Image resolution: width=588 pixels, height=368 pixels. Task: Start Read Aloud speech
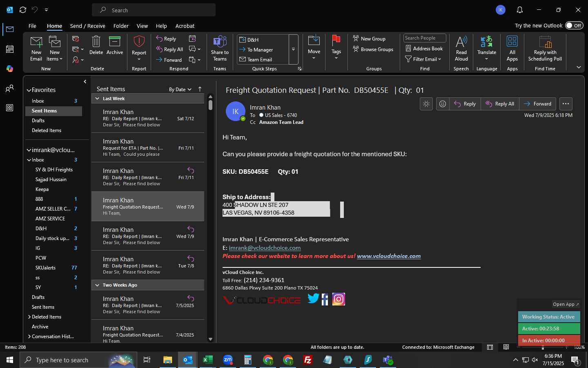pos(461,48)
